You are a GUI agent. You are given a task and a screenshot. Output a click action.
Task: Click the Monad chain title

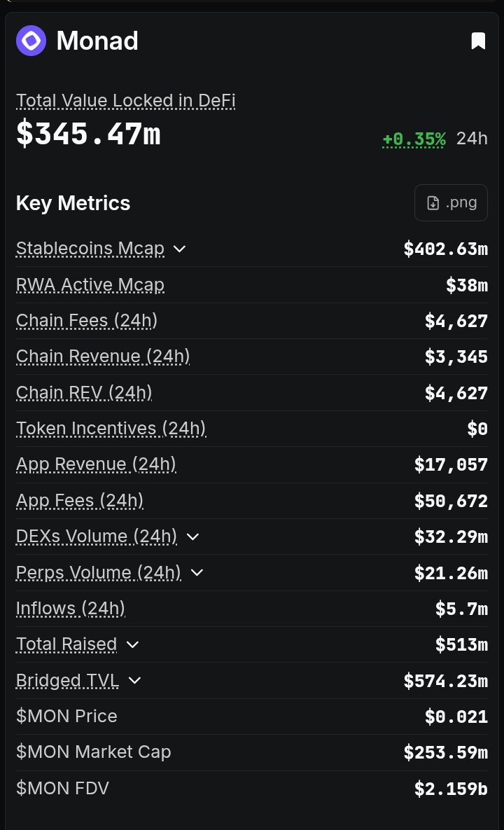[x=97, y=41]
